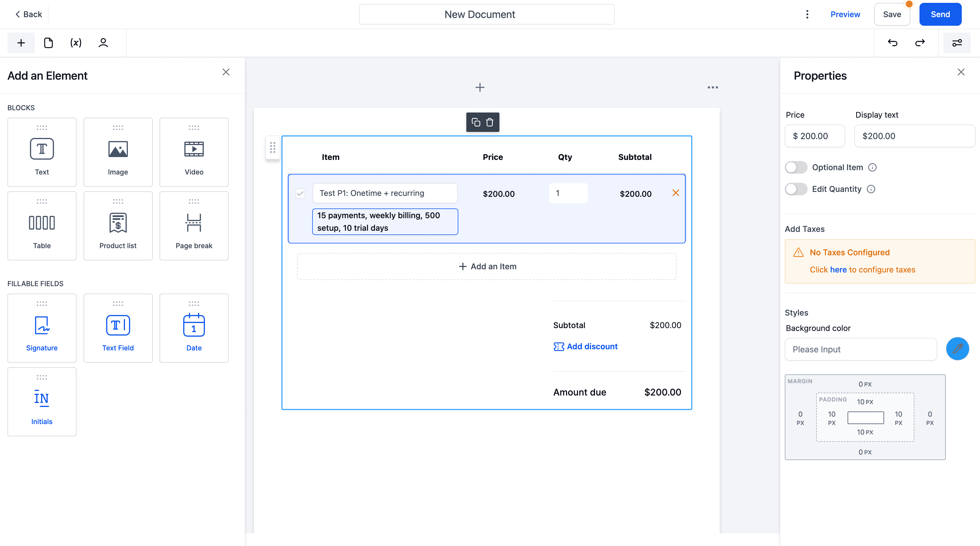This screenshot has height=546, width=980.
Task: Select the Text Field fillable field
Action: pyautogui.click(x=118, y=328)
